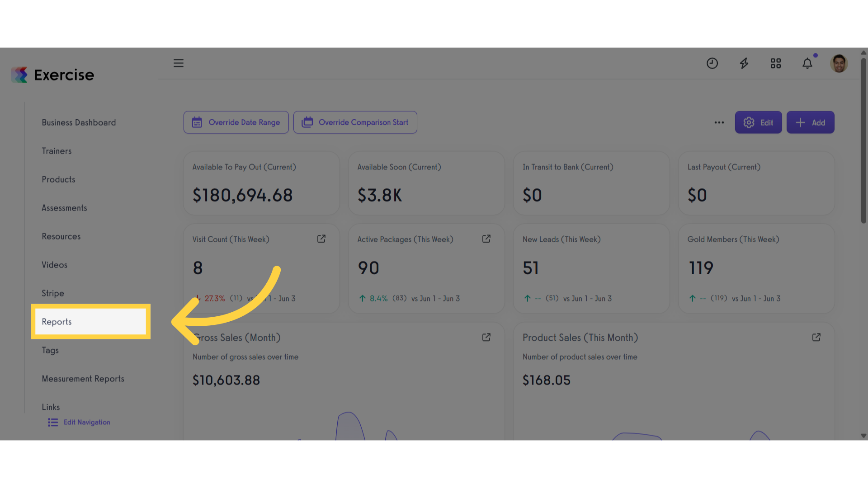This screenshot has height=488, width=868.
Task: Open the lightning bolt quick actions icon
Action: [744, 63]
